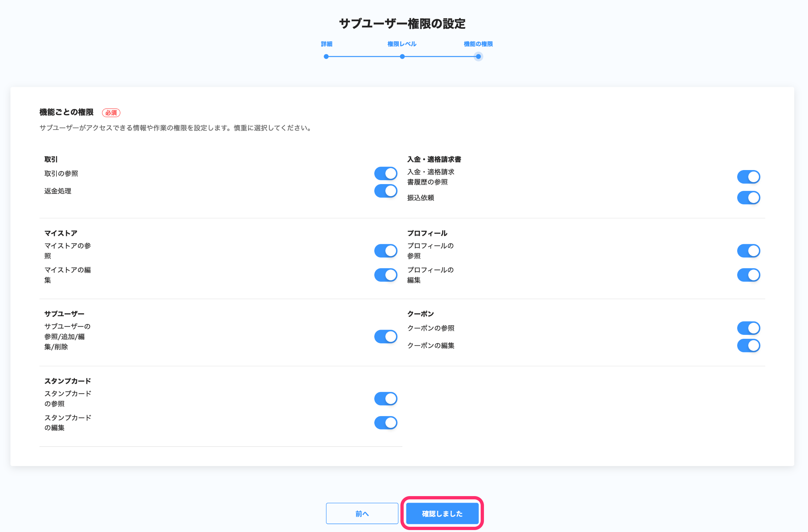Click the 必須 required badge
This screenshot has width=808, height=532.
coord(111,113)
